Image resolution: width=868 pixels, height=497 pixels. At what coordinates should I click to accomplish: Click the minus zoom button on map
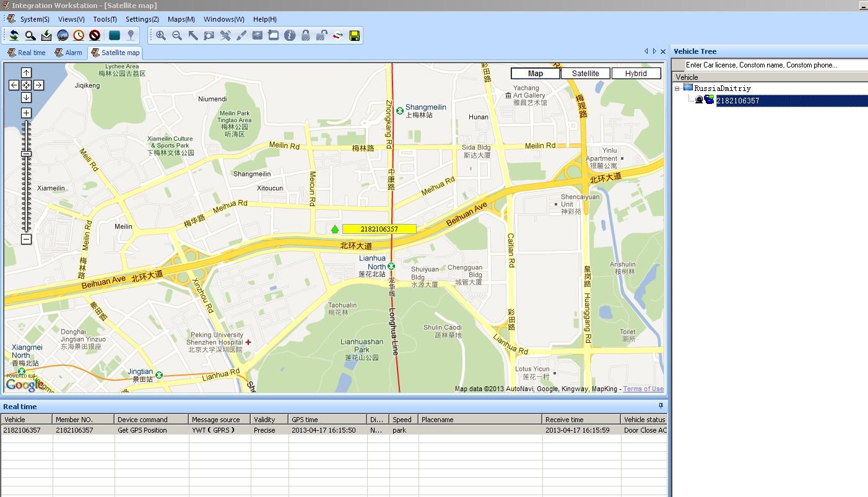tap(26, 239)
